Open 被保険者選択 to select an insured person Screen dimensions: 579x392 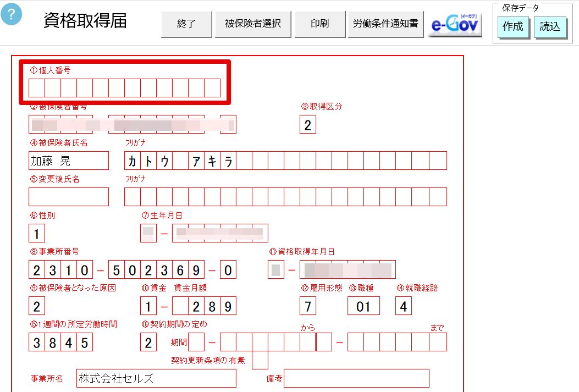pos(253,24)
